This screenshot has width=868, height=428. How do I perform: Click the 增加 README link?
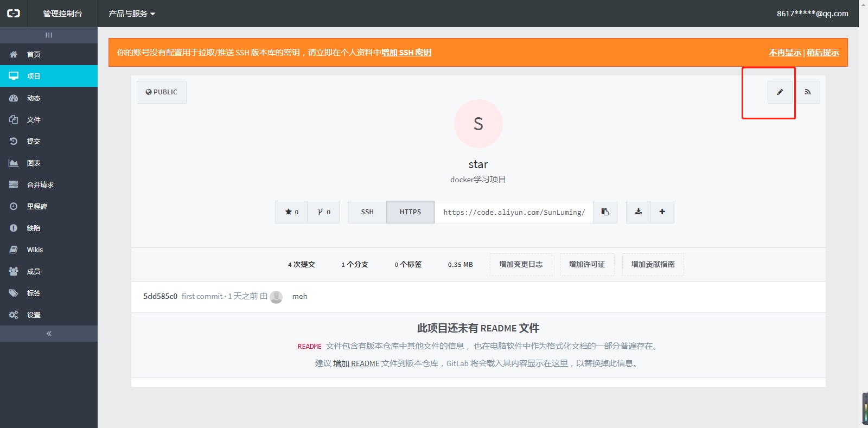(356, 363)
